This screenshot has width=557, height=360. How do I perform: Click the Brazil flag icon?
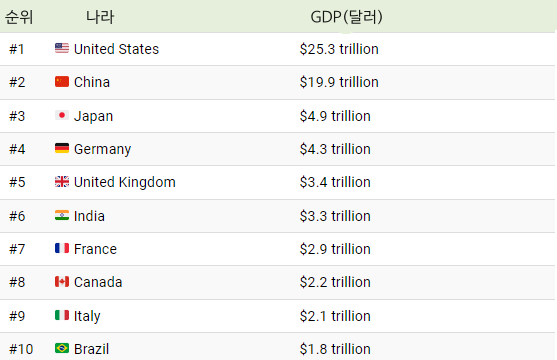[x=62, y=348]
